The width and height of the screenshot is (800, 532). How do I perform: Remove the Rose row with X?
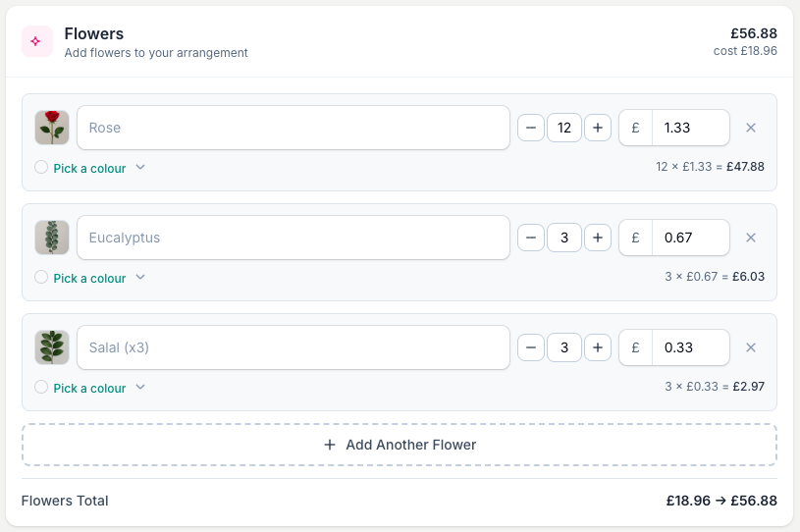point(751,128)
